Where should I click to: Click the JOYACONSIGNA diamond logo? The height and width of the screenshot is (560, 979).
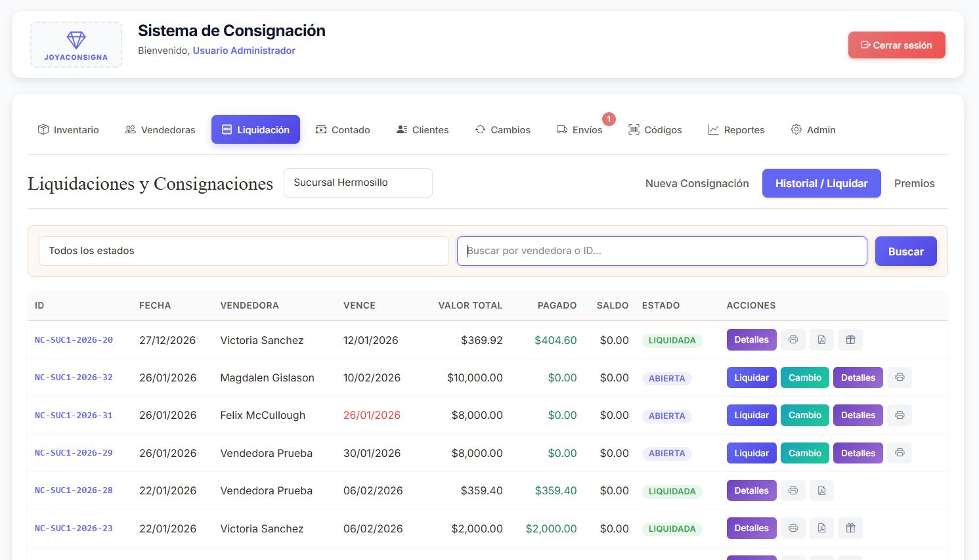(76, 45)
